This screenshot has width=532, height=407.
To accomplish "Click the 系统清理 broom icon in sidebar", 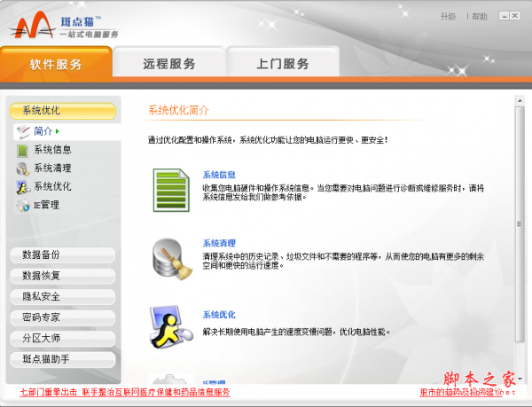I will click(x=23, y=168).
